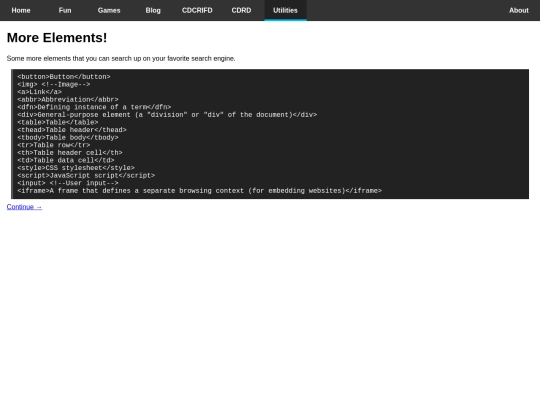Click the <td>Table data cell</td> line
540x405 pixels.
pyautogui.click(x=66, y=160)
